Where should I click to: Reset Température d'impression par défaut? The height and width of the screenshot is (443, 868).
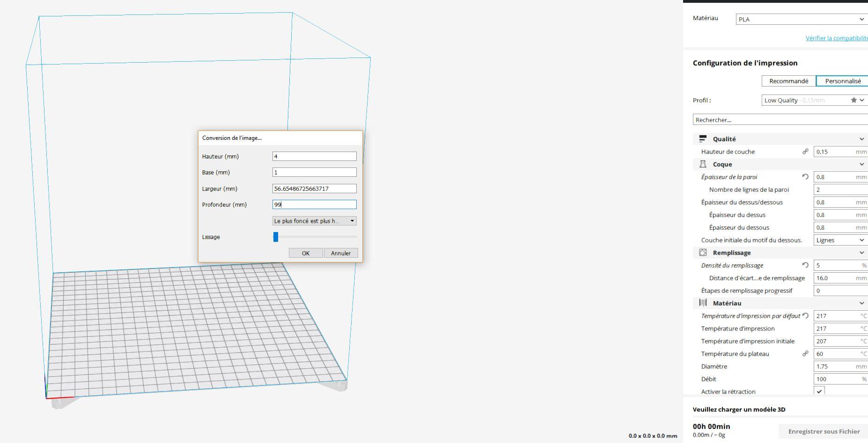805,316
